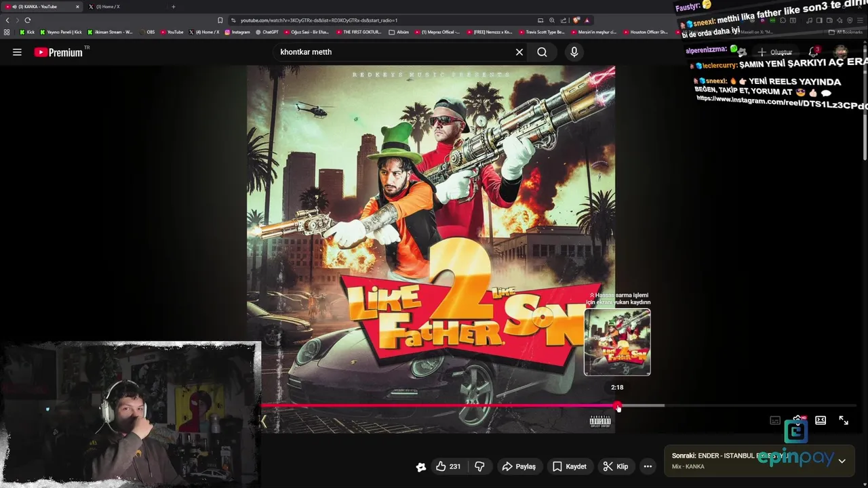The width and height of the screenshot is (868, 488).
Task: Bookmark page icon left of address bar
Action: (220, 20)
